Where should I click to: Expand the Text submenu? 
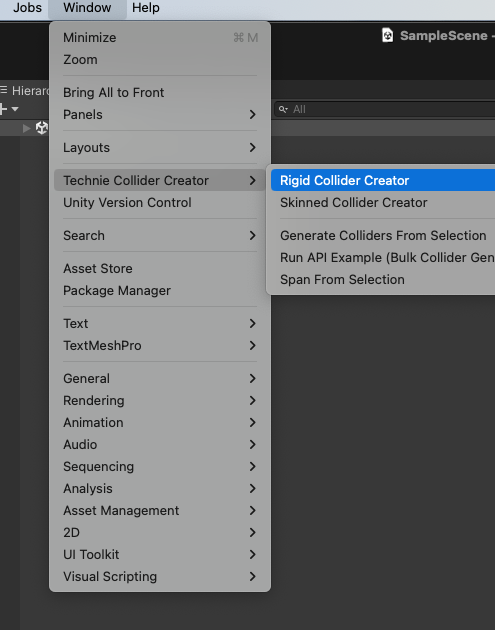click(160, 323)
